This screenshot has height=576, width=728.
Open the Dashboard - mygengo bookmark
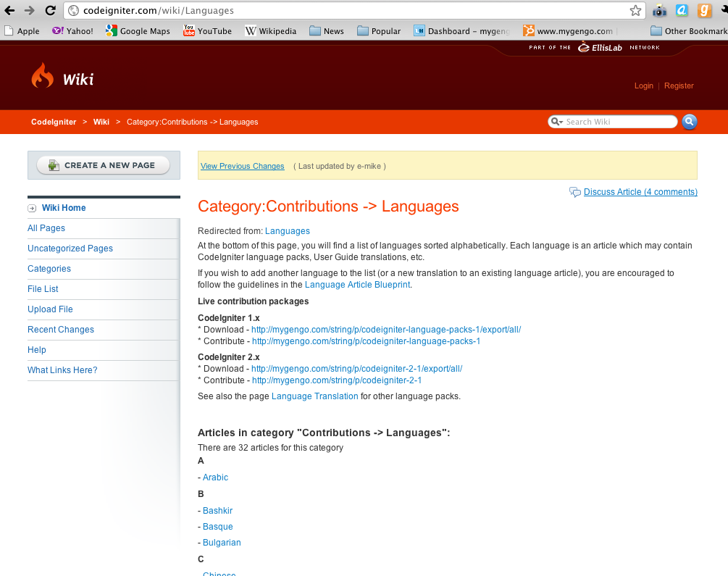[461, 31]
